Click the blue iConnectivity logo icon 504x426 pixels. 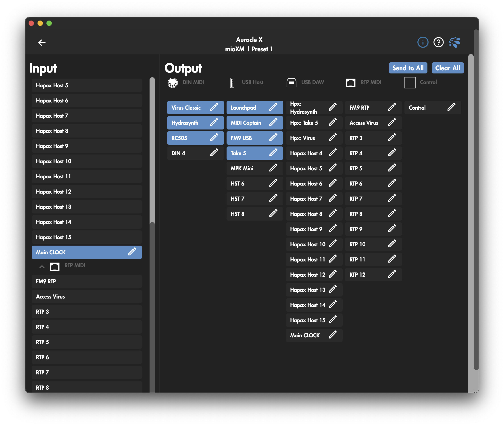(x=454, y=42)
